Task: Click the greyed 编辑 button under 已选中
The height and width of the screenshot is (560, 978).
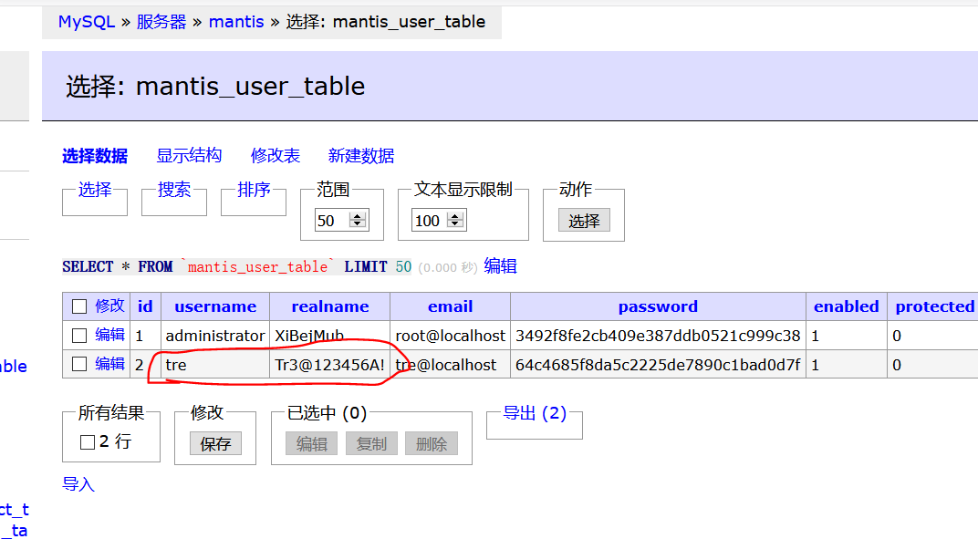Action: pos(311,443)
